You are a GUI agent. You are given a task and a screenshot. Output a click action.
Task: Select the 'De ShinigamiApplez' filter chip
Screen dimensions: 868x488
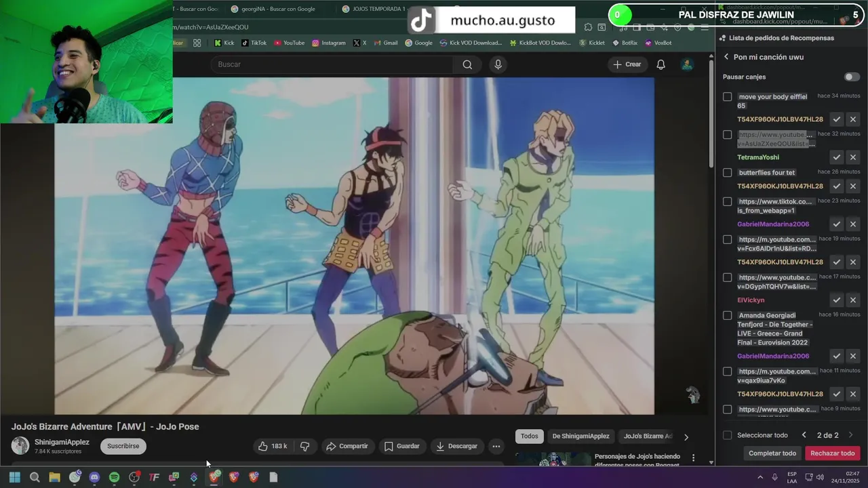pyautogui.click(x=580, y=436)
